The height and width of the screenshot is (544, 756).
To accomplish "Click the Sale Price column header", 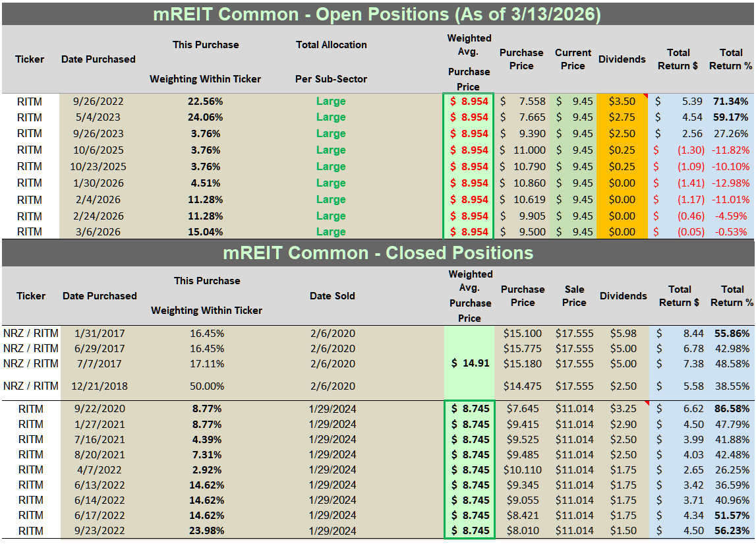I will tap(574, 296).
